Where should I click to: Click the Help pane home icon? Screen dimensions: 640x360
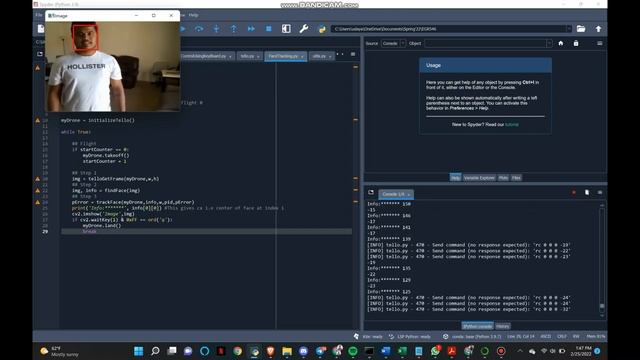(x=561, y=43)
